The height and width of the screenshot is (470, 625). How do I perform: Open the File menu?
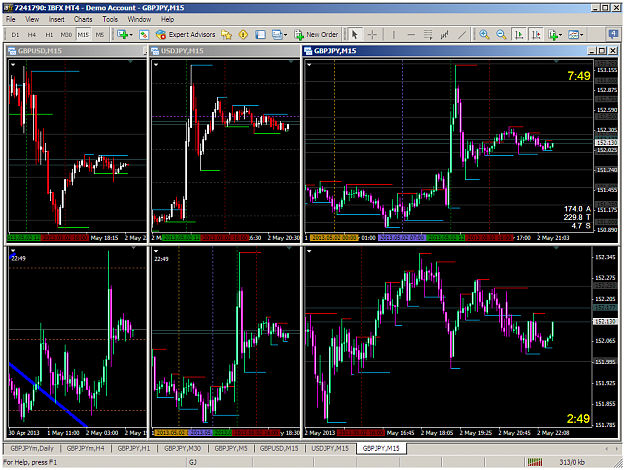(x=11, y=19)
